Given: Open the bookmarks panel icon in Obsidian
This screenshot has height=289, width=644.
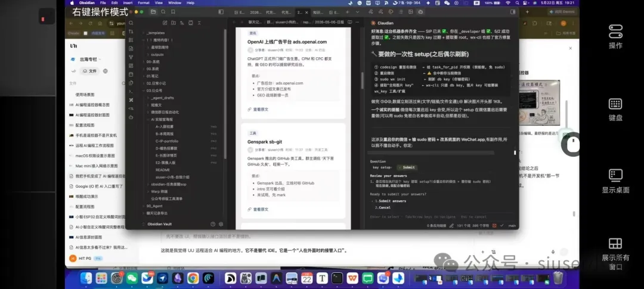Looking at the screenshot, I should pos(173,12).
